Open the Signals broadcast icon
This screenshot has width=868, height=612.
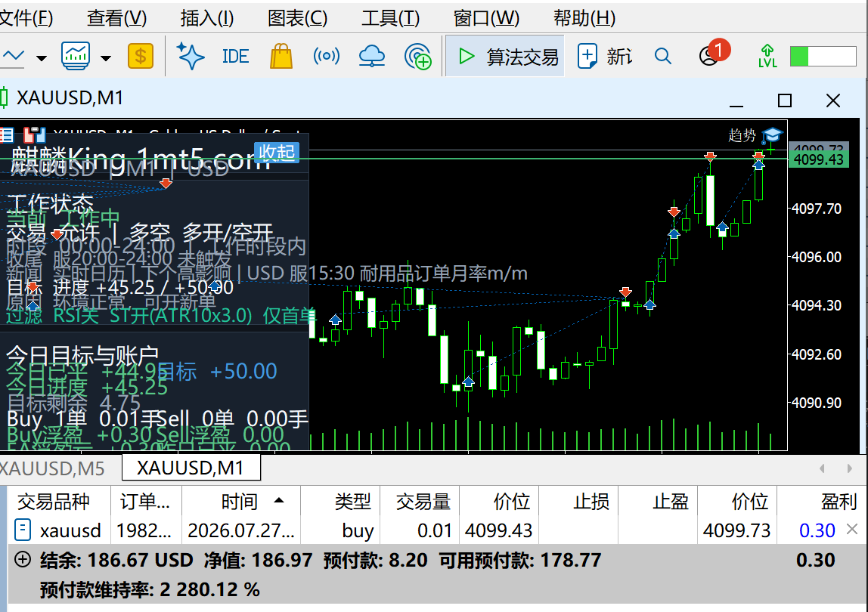pos(327,56)
